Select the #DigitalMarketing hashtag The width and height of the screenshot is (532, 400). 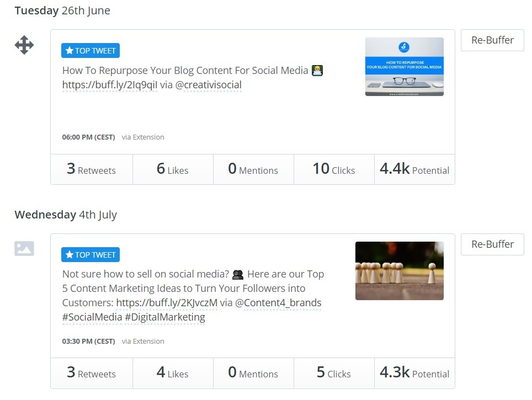(165, 317)
